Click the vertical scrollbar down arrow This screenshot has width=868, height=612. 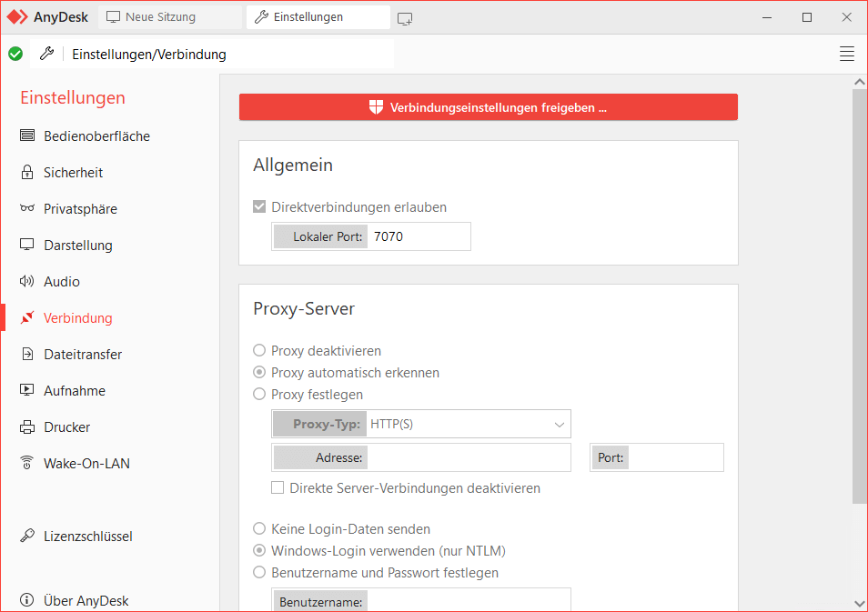[x=860, y=602]
